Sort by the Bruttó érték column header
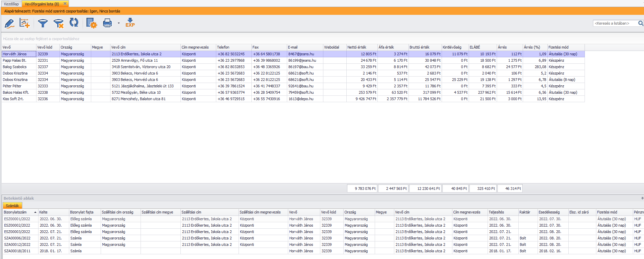The width and height of the screenshot is (644, 259). (x=425, y=47)
